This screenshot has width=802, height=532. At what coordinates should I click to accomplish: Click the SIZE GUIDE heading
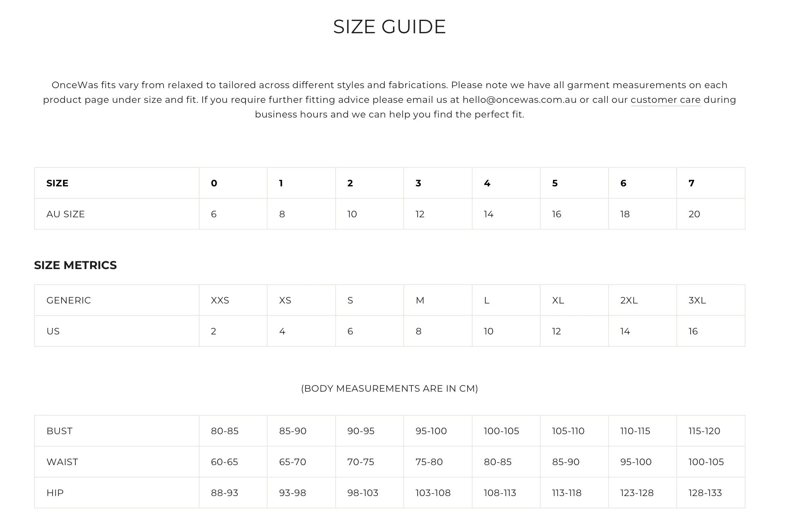click(x=389, y=27)
